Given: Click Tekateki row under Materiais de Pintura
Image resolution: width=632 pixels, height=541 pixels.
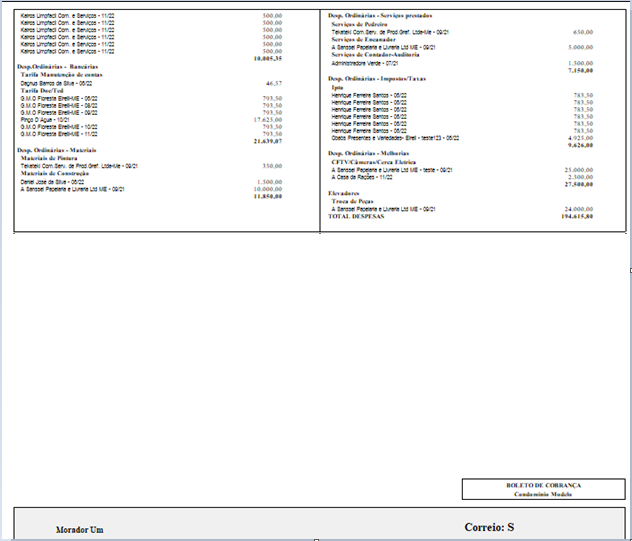Looking at the screenshot, I should 79,166.
